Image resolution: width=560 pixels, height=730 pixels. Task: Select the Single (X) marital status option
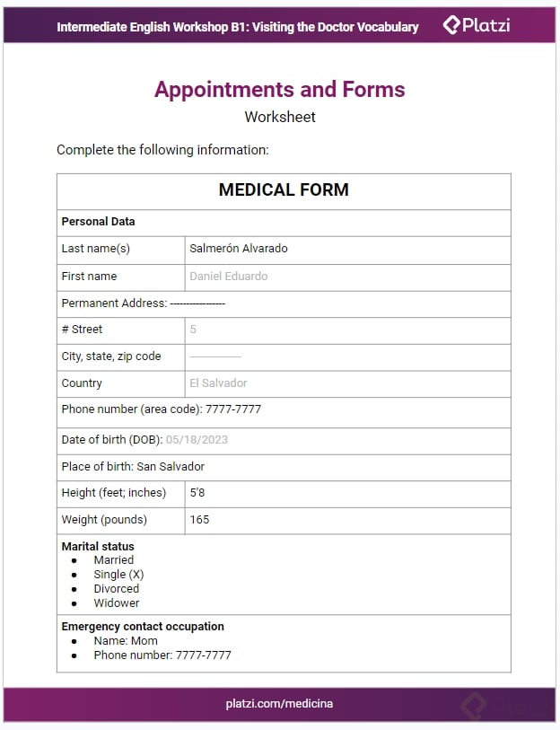click(x=118, y=575)
